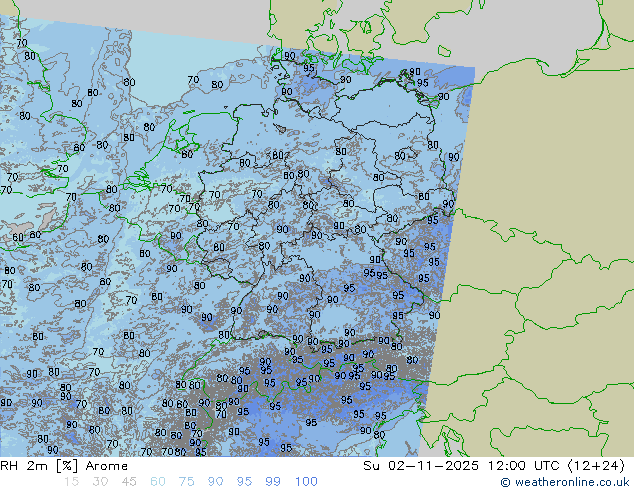Select the legend value 45
This screenshot has height=490, width=634.
pos(129,482)
